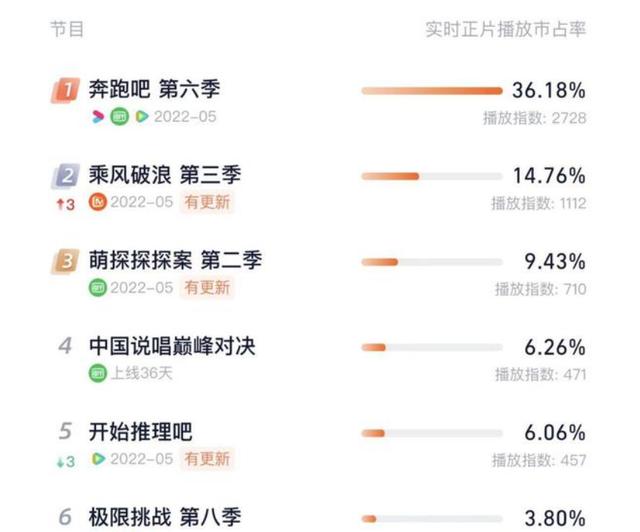Open 极限挑战 第八季 show entry
This screenshot has width=640, height=532.
pos(165,517)
